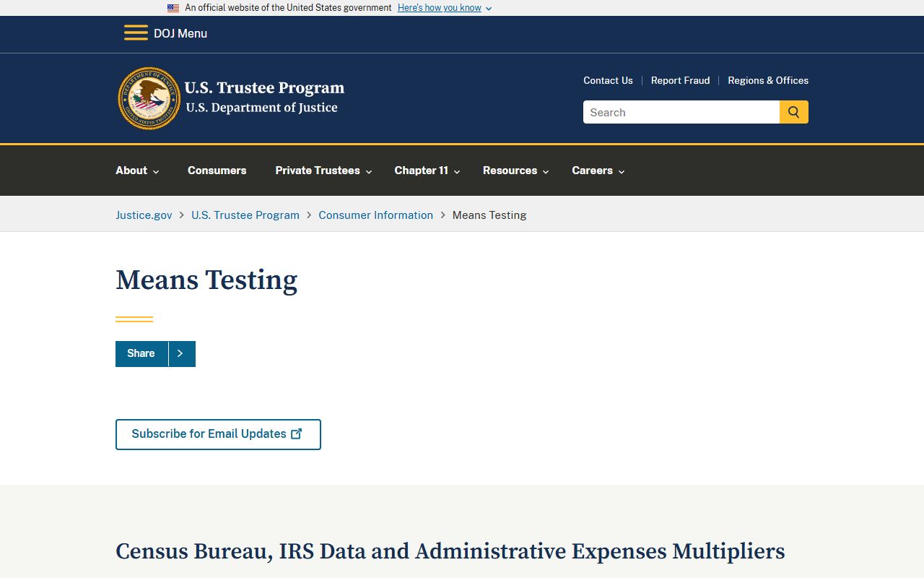Viewport: 924px width, 578px height.
Task: Click the U.S. Trustee Program breadcrumb
Action: [245, 215]
